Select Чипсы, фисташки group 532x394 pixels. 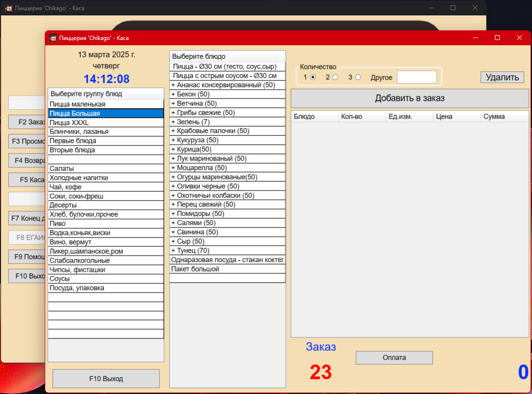click(x=106, y=269)
